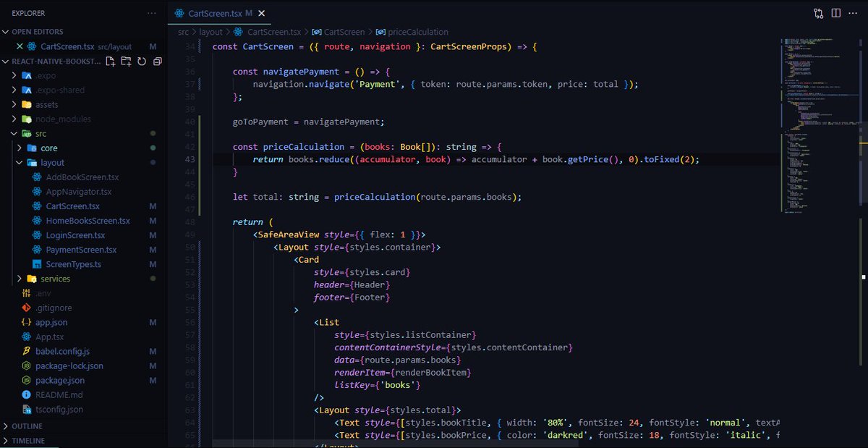The width and height of the screenshot is (868, 448).
Task: Open AppNavigator.tsx in the file tree
Action: point(83,192)
